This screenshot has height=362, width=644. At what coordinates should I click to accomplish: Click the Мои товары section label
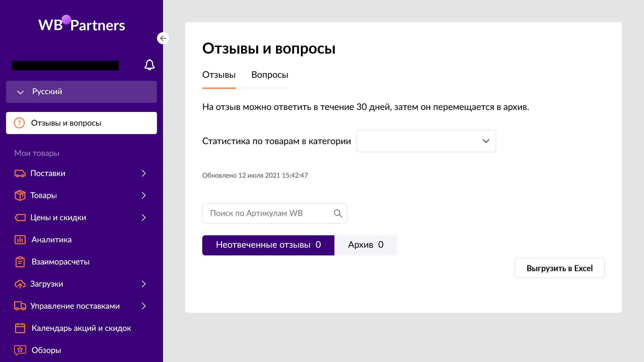37,153
